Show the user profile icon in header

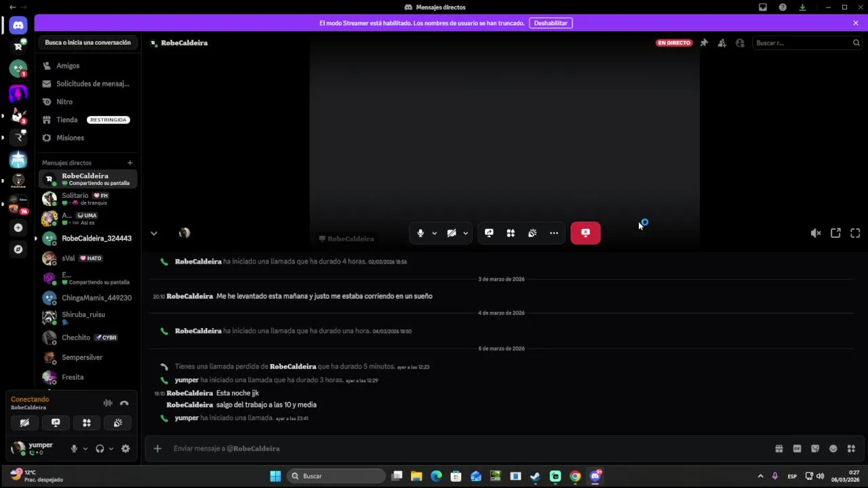740,43
